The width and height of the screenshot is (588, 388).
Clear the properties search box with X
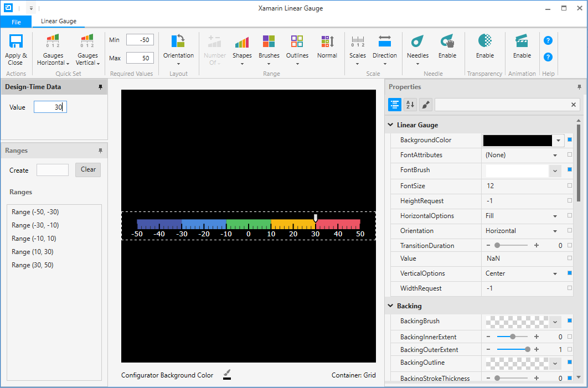(574, 105)
